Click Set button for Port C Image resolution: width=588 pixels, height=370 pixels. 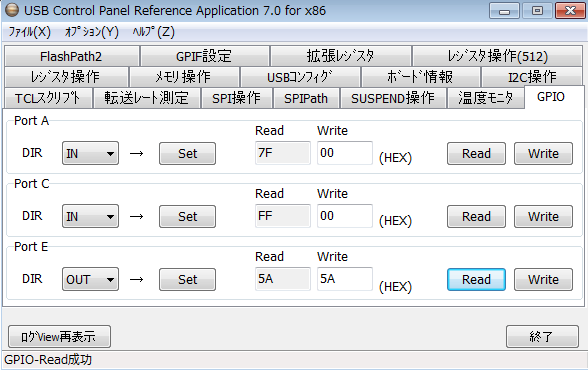(188, 216)
